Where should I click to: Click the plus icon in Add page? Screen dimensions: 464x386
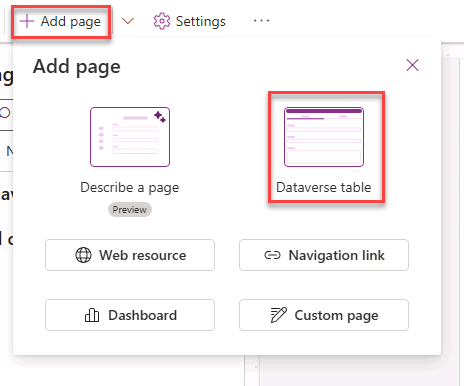click(27, 22)
